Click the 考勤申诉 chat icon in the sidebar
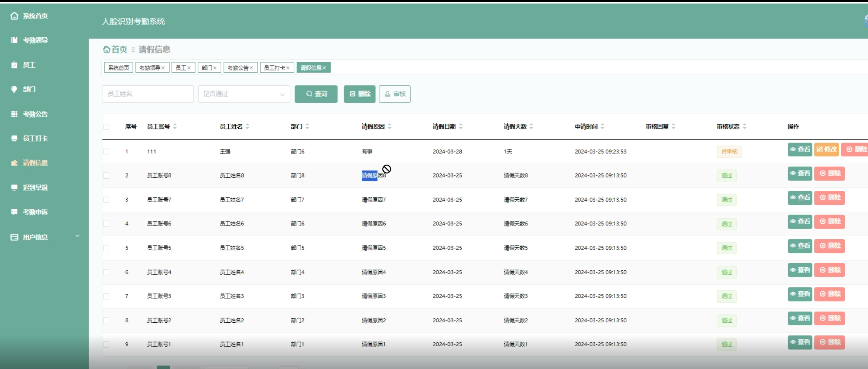The width and height of the screenshot is (868, 369). [14, 212]
